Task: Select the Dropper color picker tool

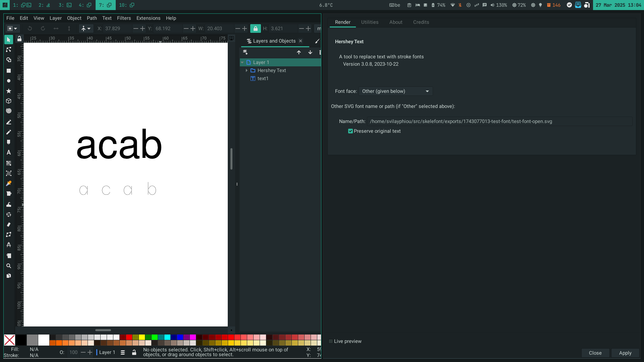Action: pos(9,183)
